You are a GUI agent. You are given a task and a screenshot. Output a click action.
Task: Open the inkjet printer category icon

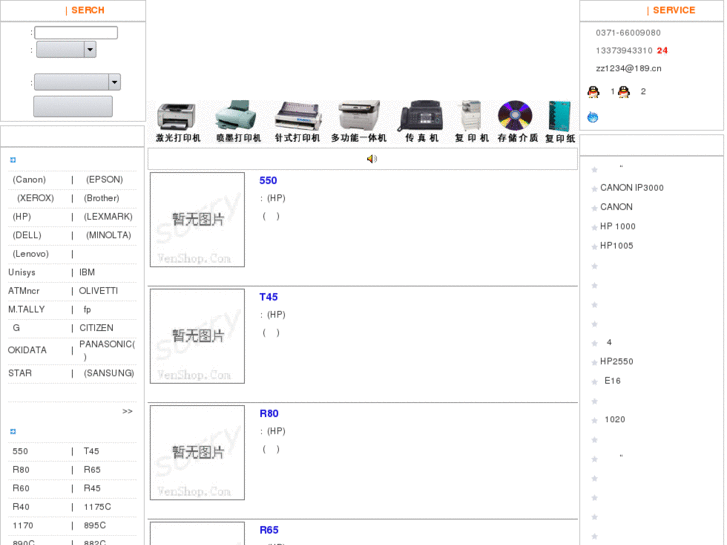point(238,122)
